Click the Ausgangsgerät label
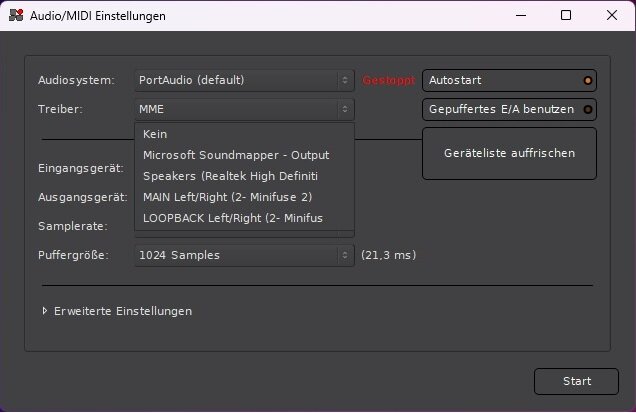 pyautogui.click(x=83, y=197)
